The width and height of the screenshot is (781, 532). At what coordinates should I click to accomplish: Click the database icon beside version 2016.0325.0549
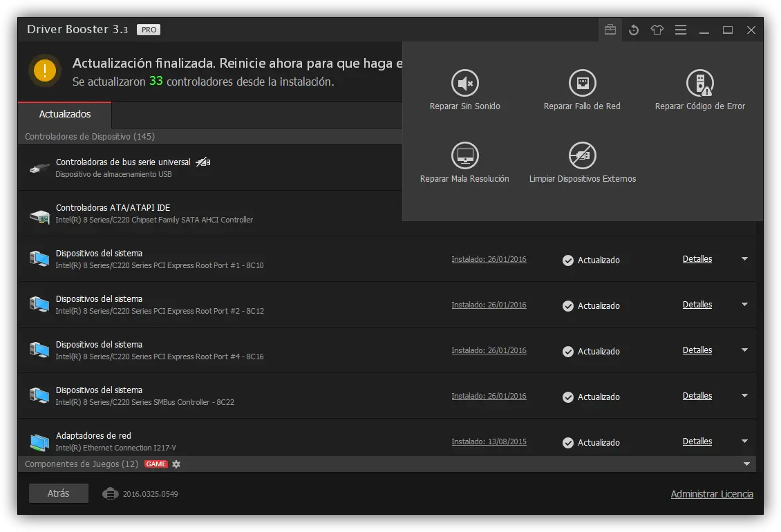click(110, 493)
